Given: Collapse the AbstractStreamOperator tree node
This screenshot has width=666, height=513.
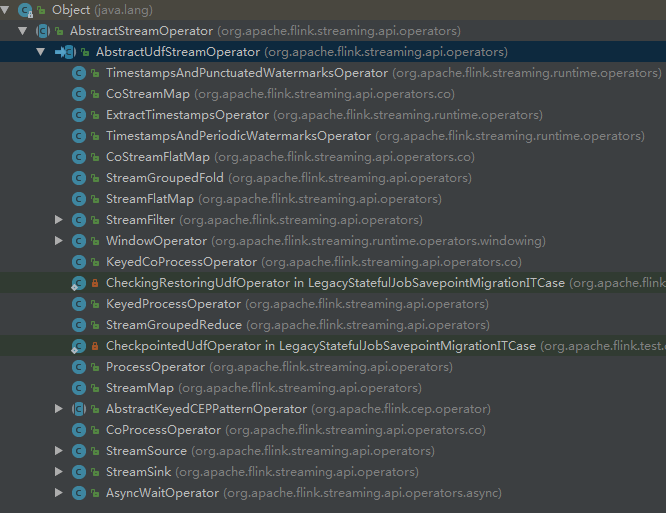Looking at the screenshot, I should [x=23, y=31].
